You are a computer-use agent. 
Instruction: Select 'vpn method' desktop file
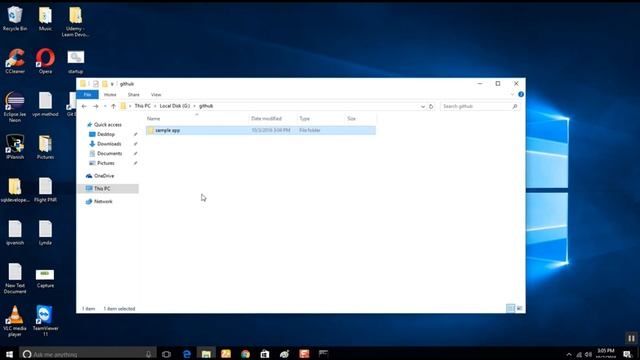(x=45, y=104)
